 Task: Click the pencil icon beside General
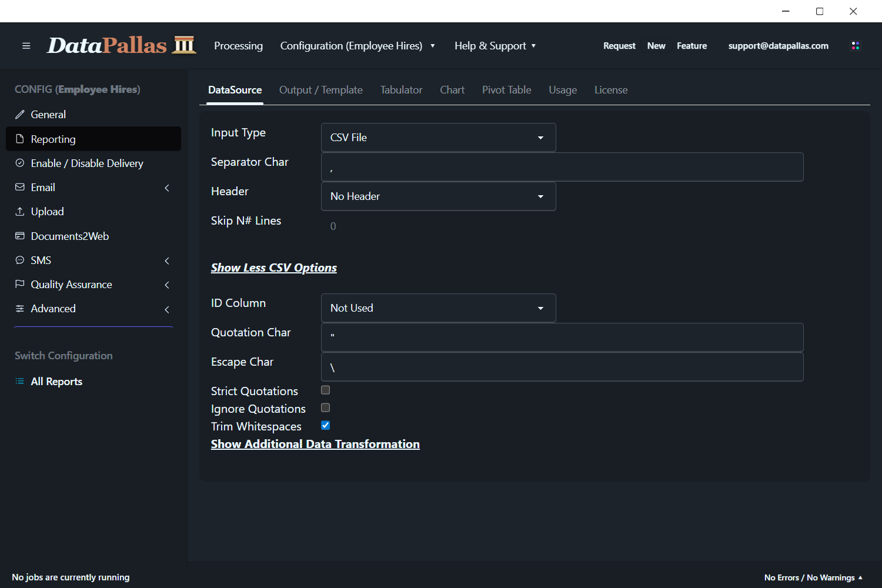coord(20,115)
